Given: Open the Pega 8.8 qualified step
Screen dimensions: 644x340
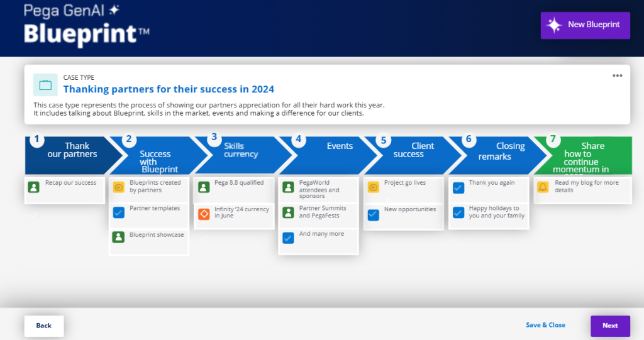Looking at the screenshot, I should click(234, 190).
